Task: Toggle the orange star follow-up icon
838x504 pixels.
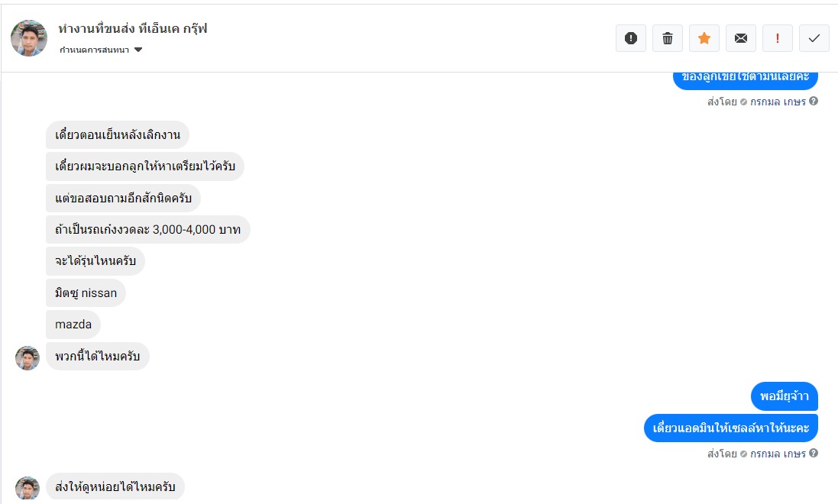Action: (x=704, y=38)
